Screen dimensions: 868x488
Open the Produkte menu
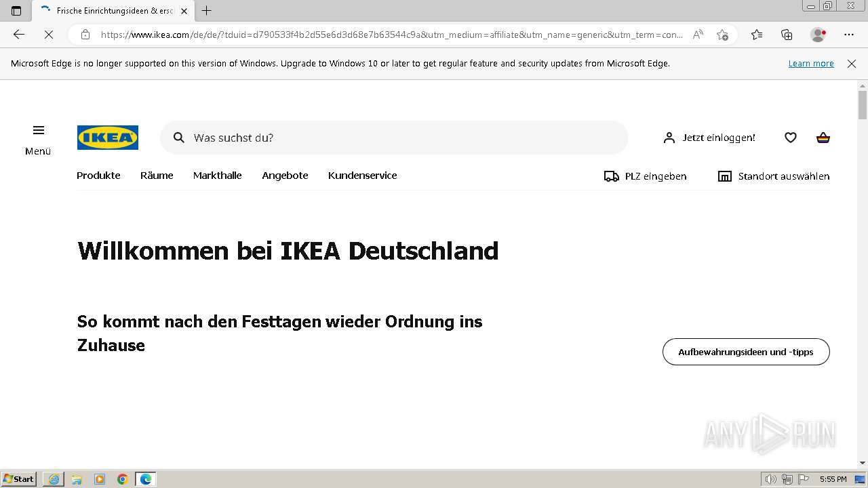click(98, 176)
